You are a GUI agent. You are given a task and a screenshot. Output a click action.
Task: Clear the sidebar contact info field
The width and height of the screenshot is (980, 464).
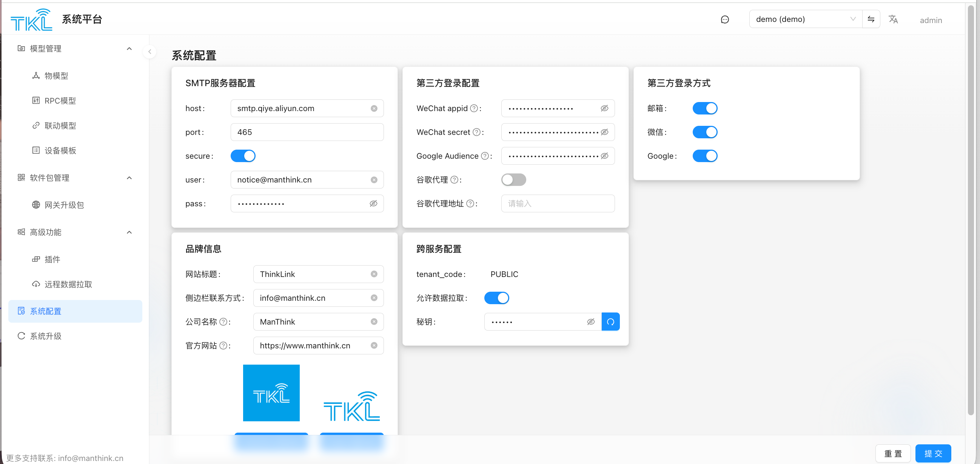[374, 298]
